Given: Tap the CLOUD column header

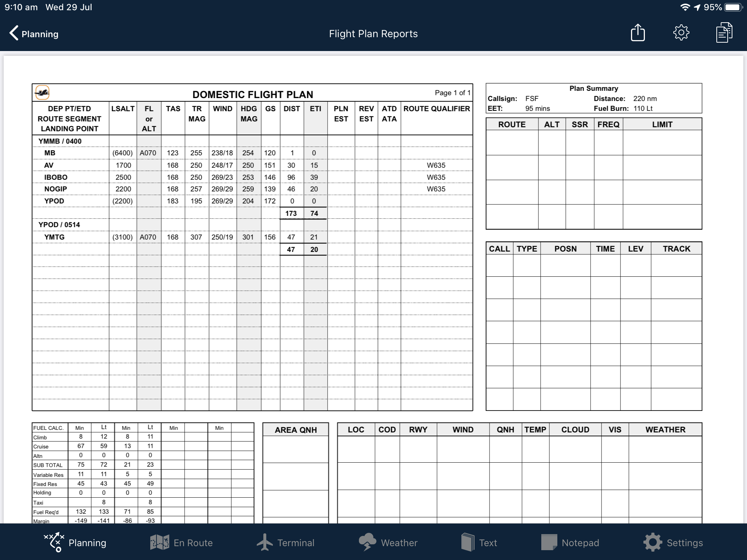Looking at the screenshot, I should click(x=575, y=429).
